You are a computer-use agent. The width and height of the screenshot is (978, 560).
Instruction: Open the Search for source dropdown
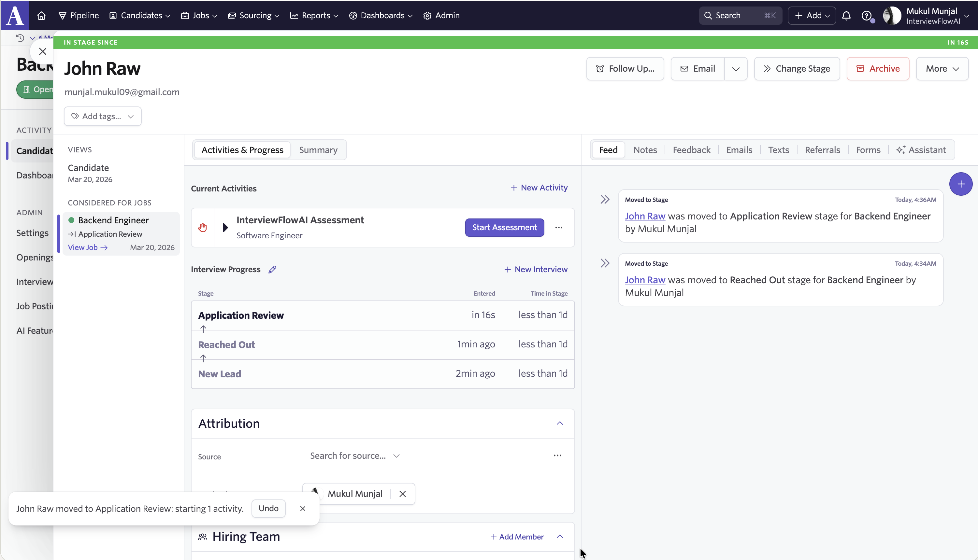click(355, 455)
